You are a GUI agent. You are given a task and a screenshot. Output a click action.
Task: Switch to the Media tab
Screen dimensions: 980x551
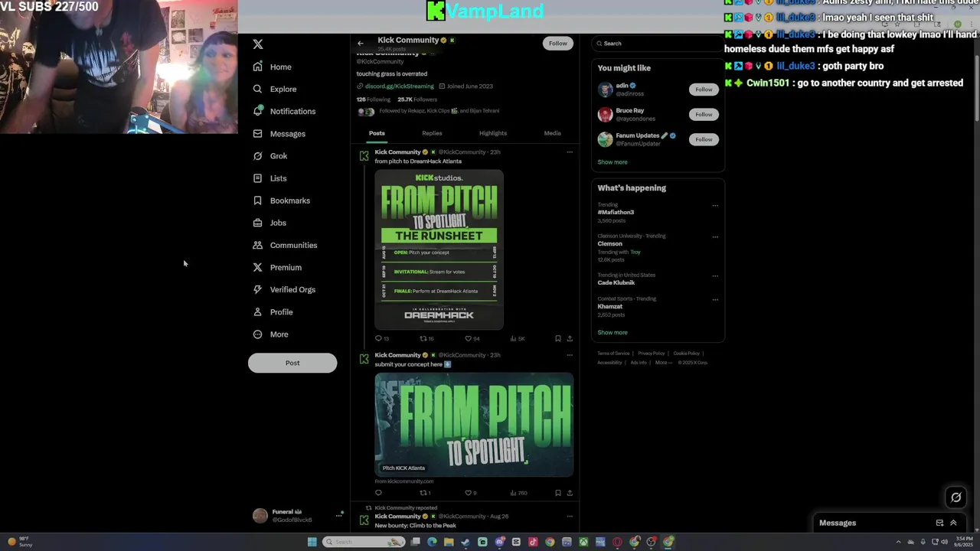pos(552,133)
